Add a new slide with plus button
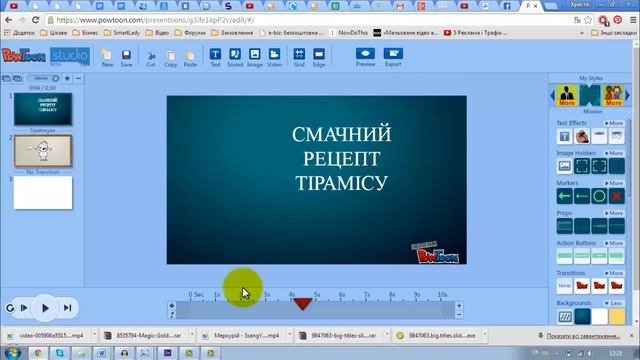 (x=67, y=78)
